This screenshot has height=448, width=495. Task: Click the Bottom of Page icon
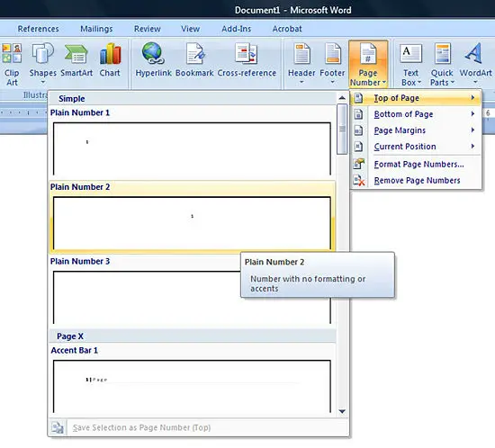point(358,114)
